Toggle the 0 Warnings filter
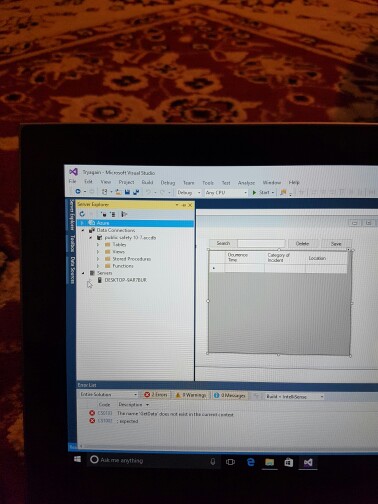The width and height of the screenshot is (378, 504). (x=191, y=395)
